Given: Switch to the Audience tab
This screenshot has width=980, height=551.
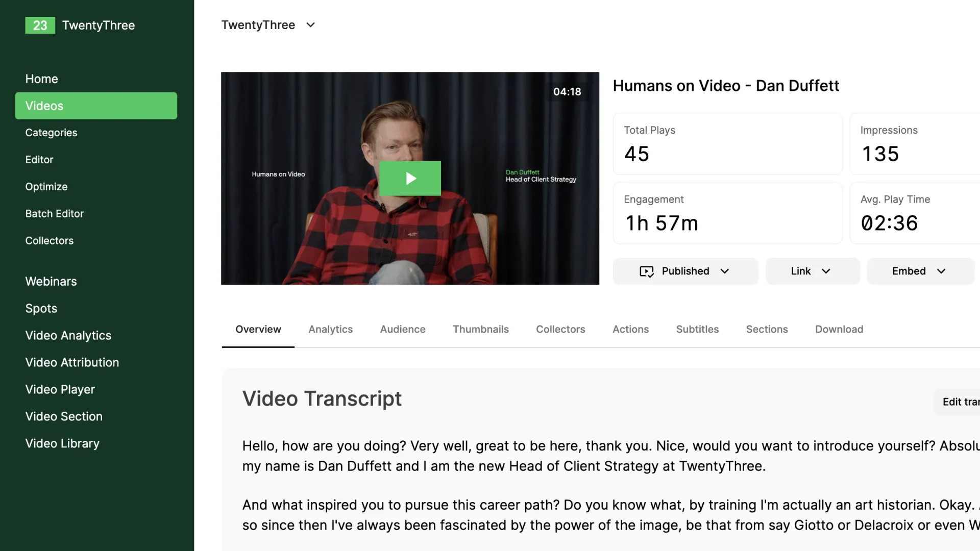Looking at the screenshot, I should click(x=403, y=330).
